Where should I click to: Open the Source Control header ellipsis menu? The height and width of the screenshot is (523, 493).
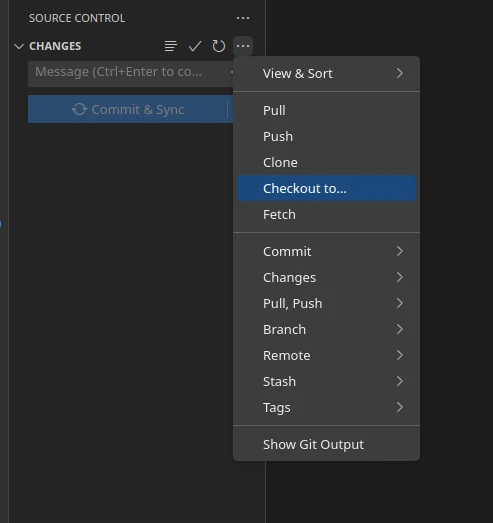point(243,18)
